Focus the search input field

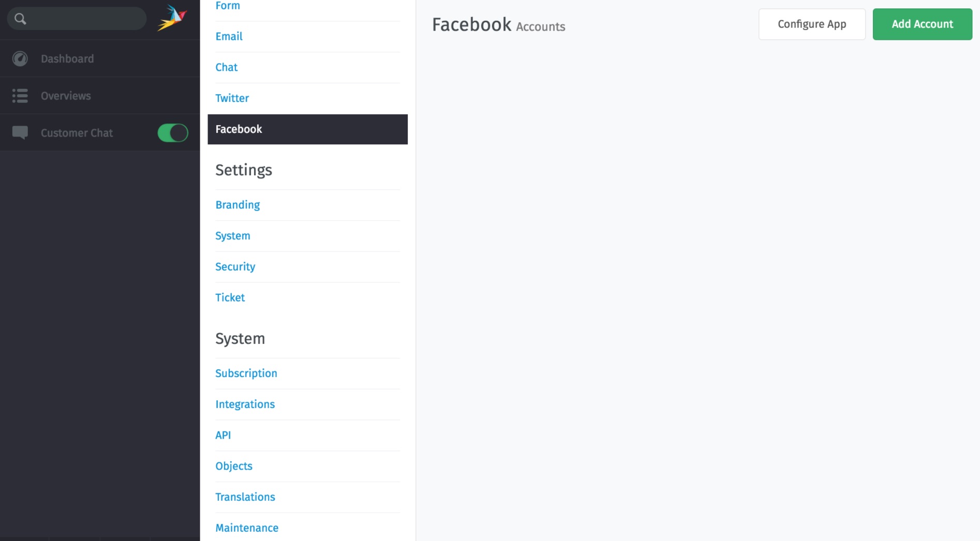77,19
